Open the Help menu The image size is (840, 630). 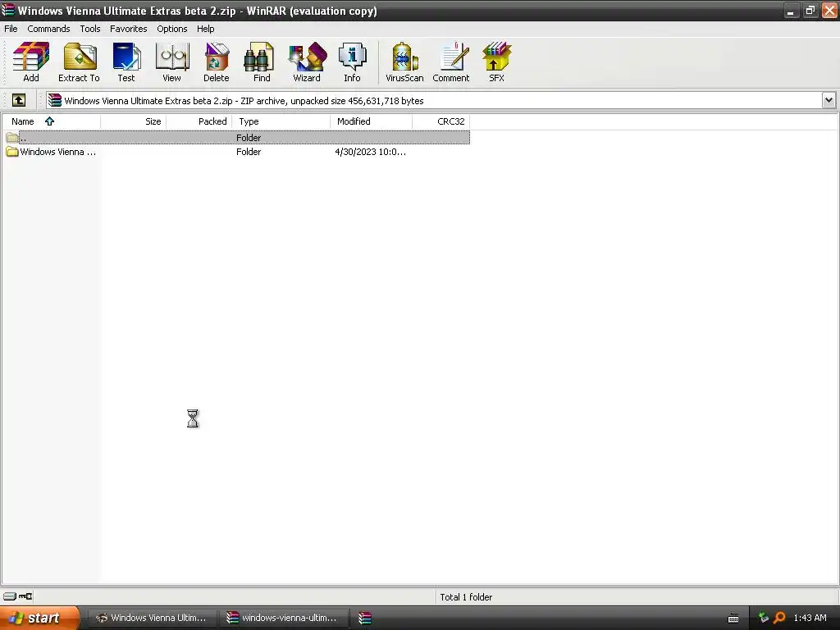206,29
